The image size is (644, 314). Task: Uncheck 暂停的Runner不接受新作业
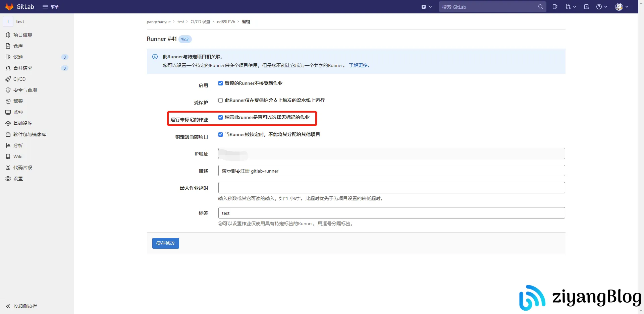click(x=220, y=83)
